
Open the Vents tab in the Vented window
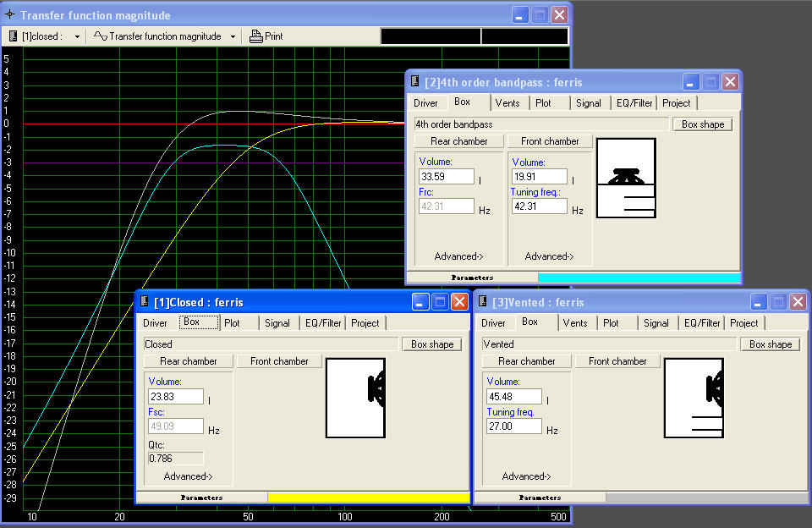click(x=575, y=323)
